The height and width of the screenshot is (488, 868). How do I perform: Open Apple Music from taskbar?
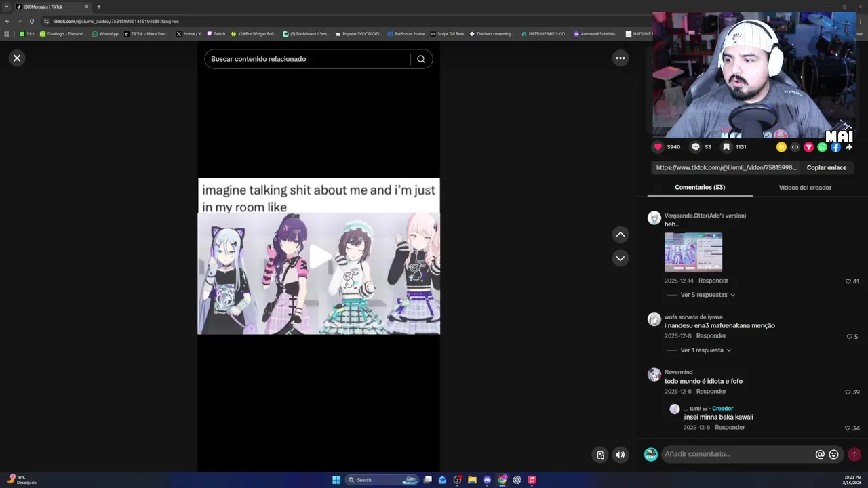pos(532,480)
